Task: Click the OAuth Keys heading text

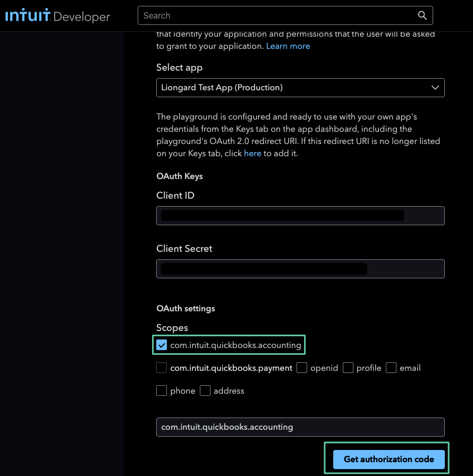Action: 180,176
